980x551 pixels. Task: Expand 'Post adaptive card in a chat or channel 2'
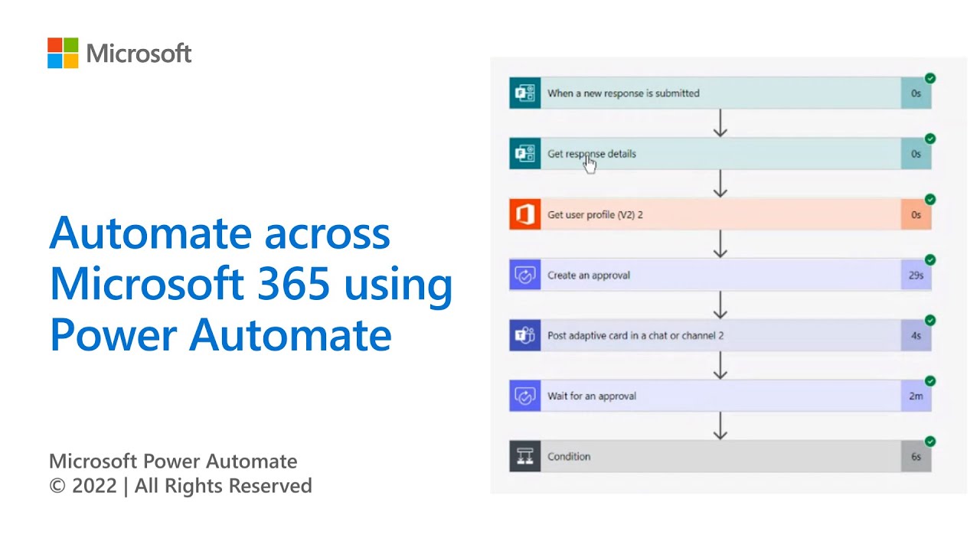coord(720,335)
